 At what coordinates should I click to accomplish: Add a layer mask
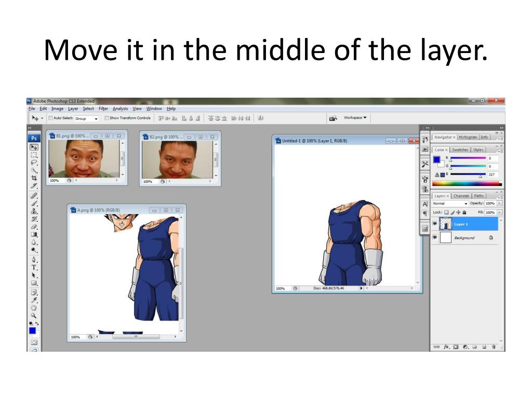(x=456, y=347)
